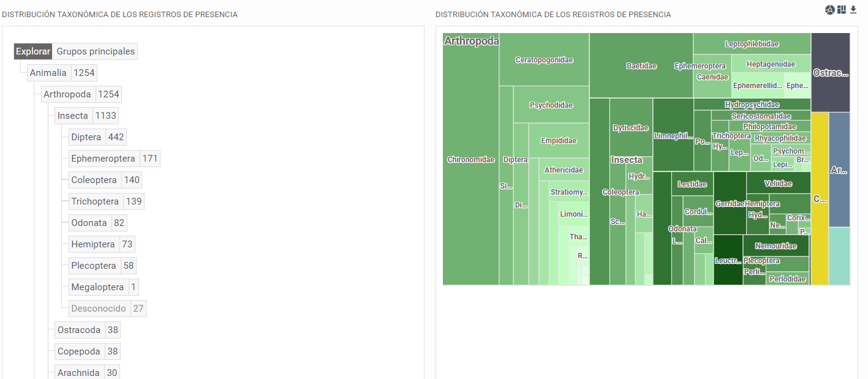Viewport: 868px width, 379px height.
Task: Select Megaloptera in the tree
Action: tap(97, 287)
